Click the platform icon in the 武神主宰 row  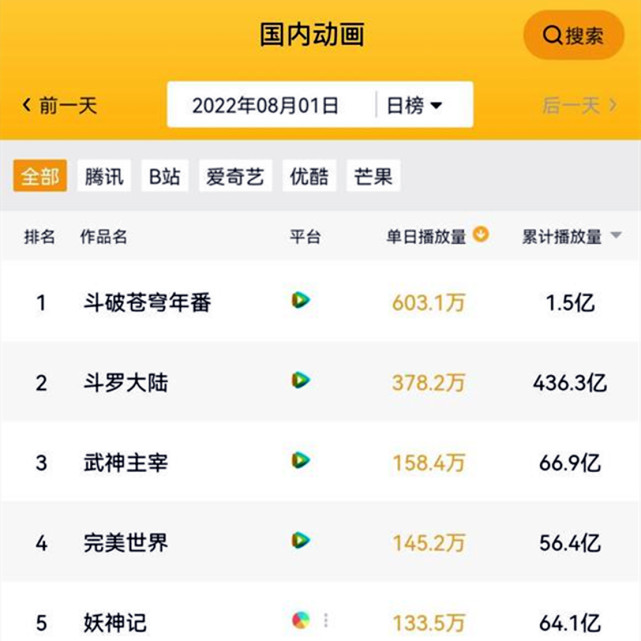click(x=300, y=460)
